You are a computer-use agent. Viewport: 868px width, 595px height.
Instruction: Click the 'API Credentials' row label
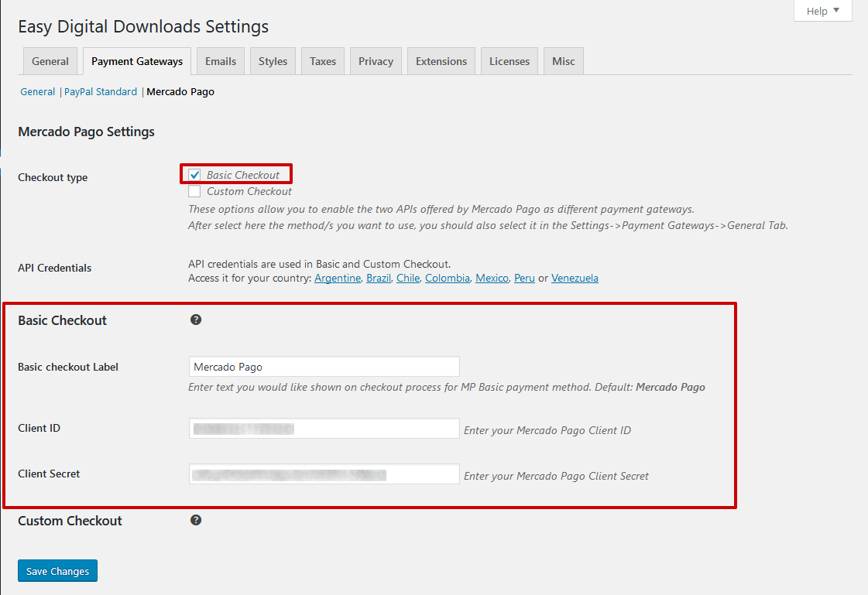pyautogui.click(x=54, y=268)
